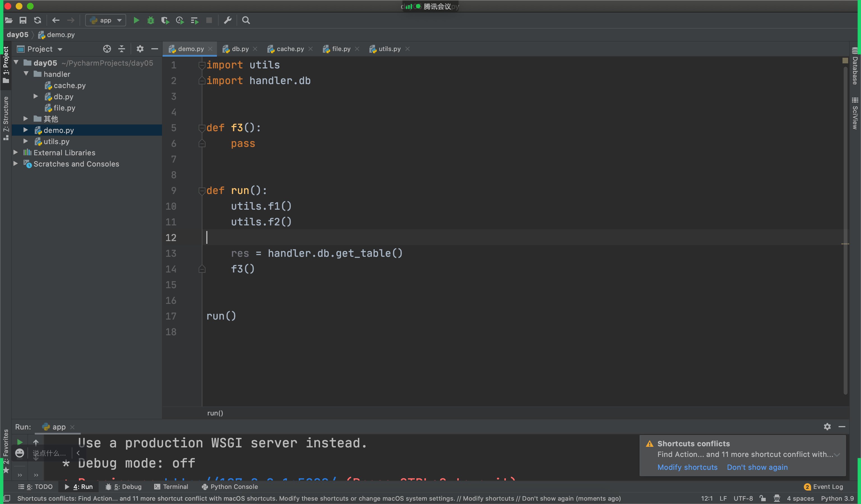Run app with coverage icon
The height and width of the screenshot is (504, 861).
[x=165, y=20]
